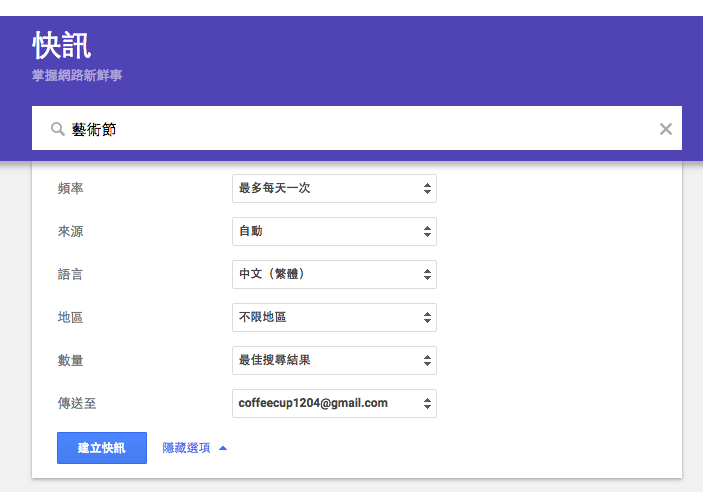Click the 掌握網路新鮮事 subtitle text
This screenshot has height=492, width=703.
pos(77,75)
